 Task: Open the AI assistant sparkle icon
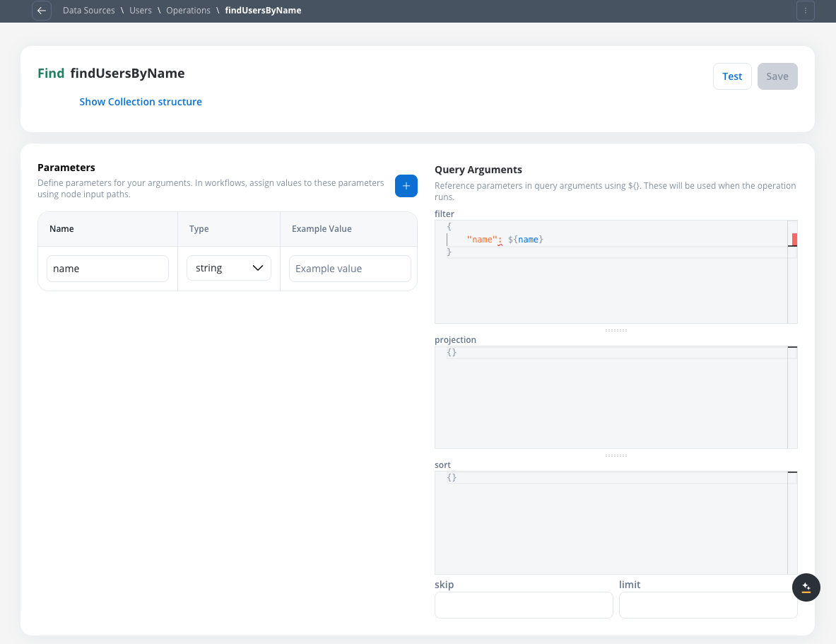[x=806, y=587]
